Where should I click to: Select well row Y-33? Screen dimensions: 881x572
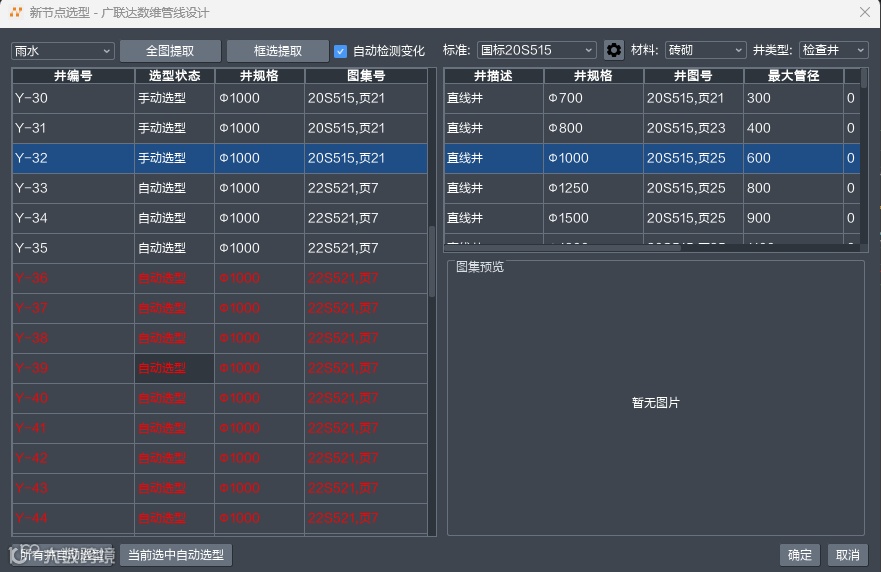click(x=220, y=188)
